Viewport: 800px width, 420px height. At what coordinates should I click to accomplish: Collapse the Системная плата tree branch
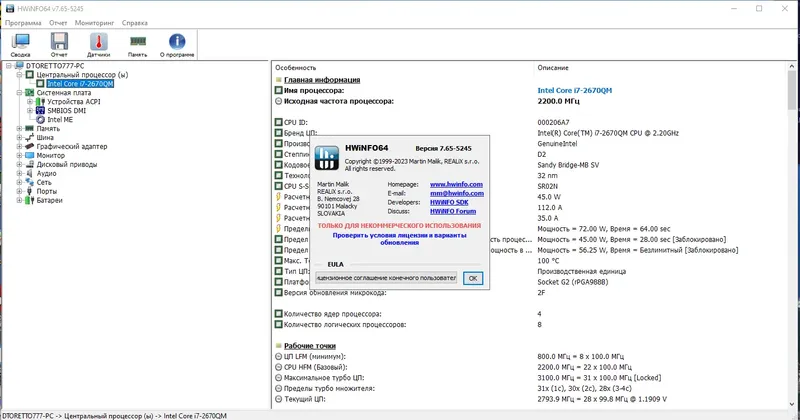(19, 93)
